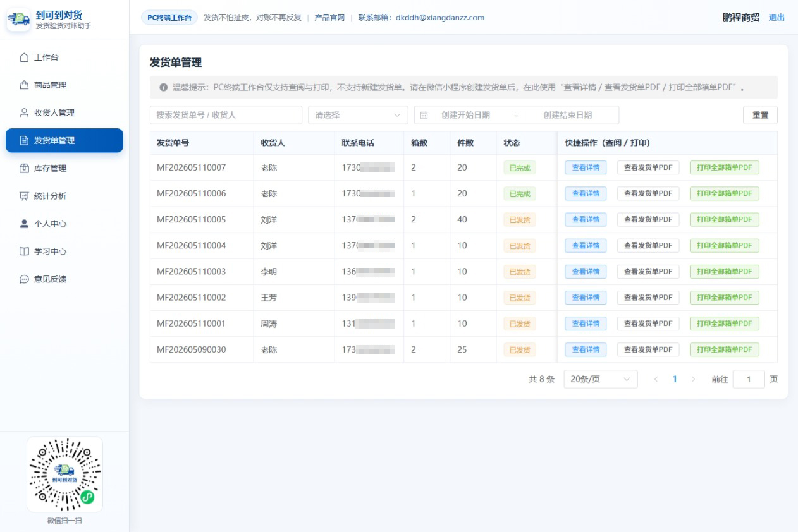This screenshot has height=532, width=798.
Task: Click the calendar icon in date range field
Action: tap(424, 115)
